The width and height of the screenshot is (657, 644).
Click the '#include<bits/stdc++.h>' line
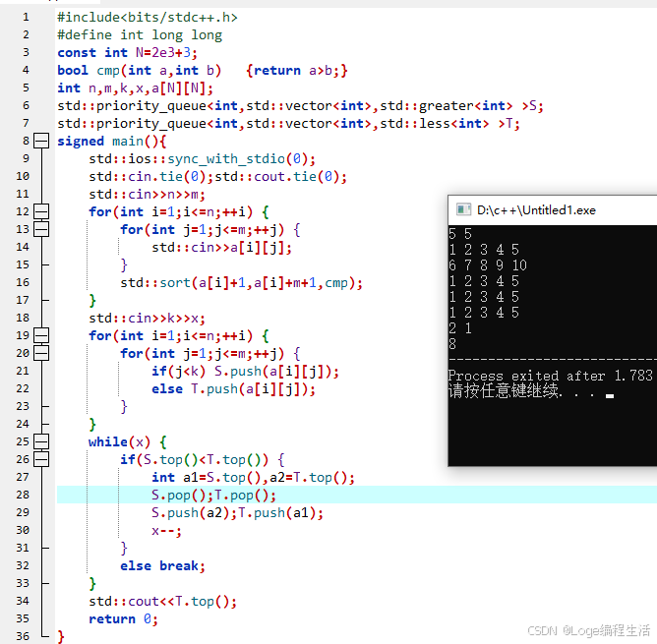click(x=148, y=17)
